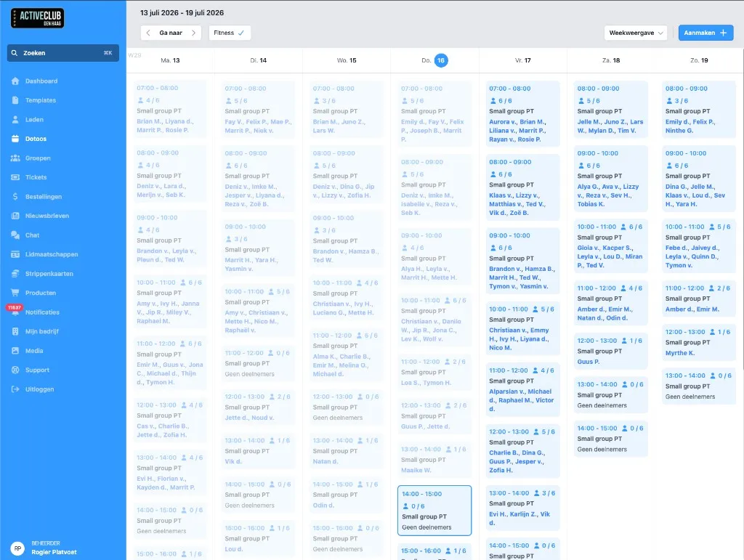Image resolution: width=744 pixels, height=560 pixels.
Task: Click the Uitloggen exit icon
Action: [15, 389]
